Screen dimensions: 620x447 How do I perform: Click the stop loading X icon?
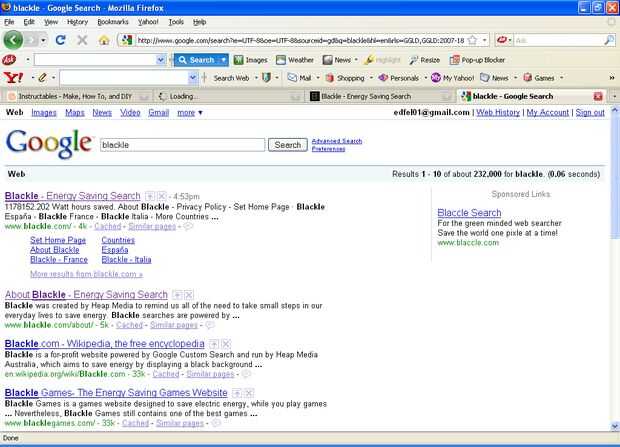pyautogui.click(x=82, y=40)
